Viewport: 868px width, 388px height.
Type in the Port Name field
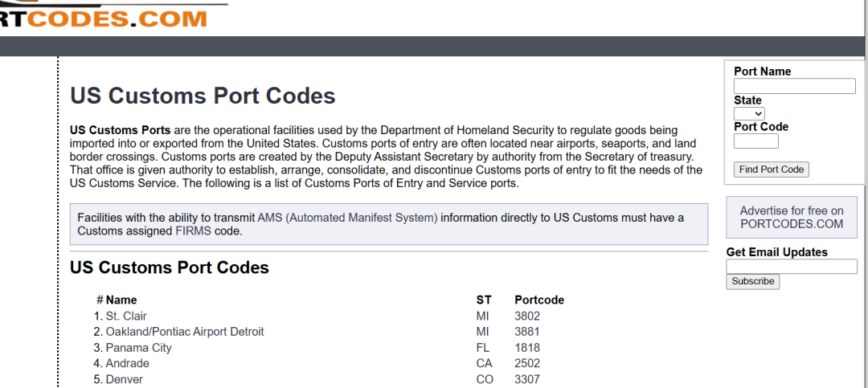tap(794, 86)
